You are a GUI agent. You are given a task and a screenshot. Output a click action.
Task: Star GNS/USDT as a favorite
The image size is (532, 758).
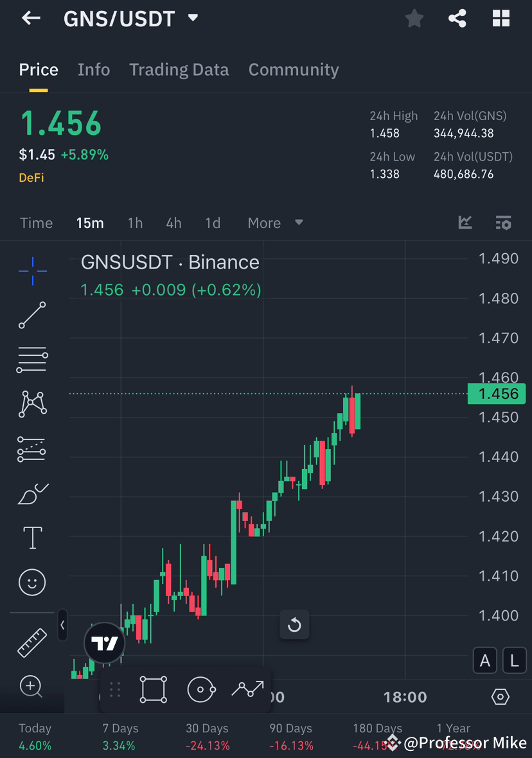(414, 18)
